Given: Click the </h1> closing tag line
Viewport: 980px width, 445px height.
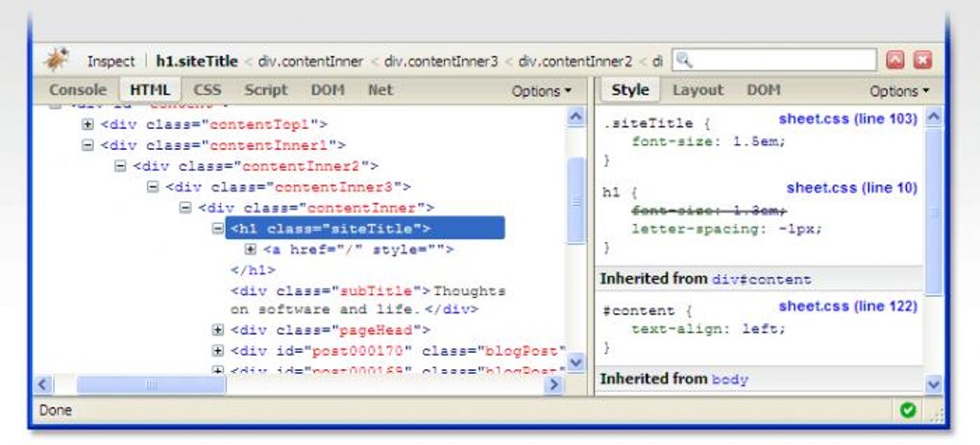Looking at the screenshot, I should [x=253, y=270].
